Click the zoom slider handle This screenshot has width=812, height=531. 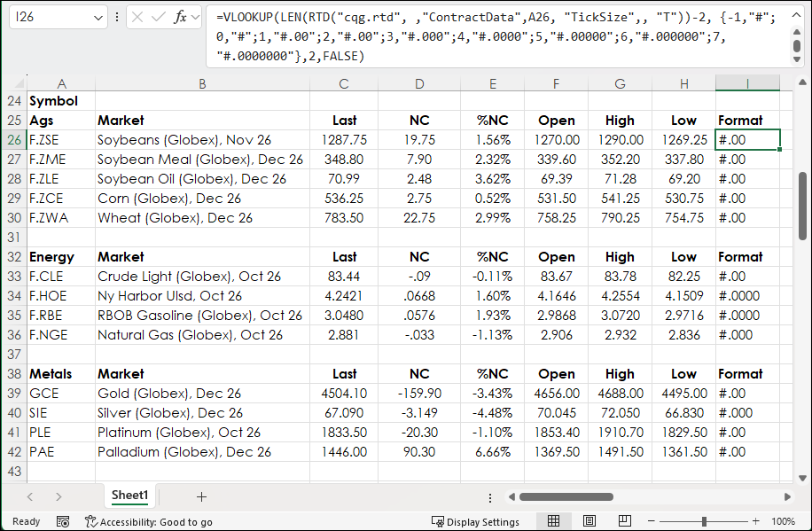pos(704,521)
